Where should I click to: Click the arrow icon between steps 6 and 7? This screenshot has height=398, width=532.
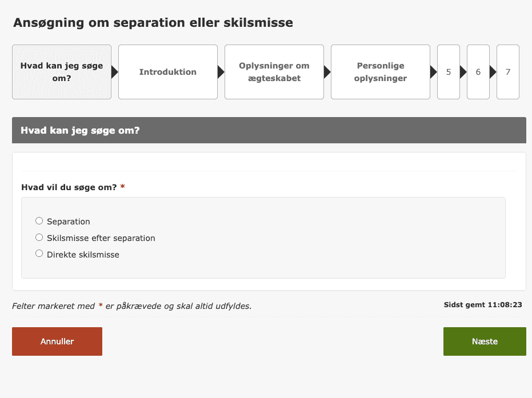493,72
